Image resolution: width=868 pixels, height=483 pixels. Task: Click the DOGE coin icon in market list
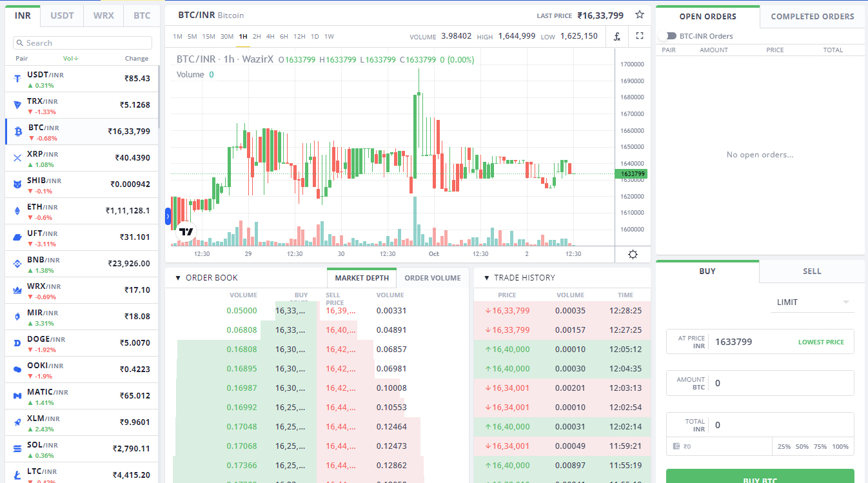pyautogui.click(x=17, y=343)
